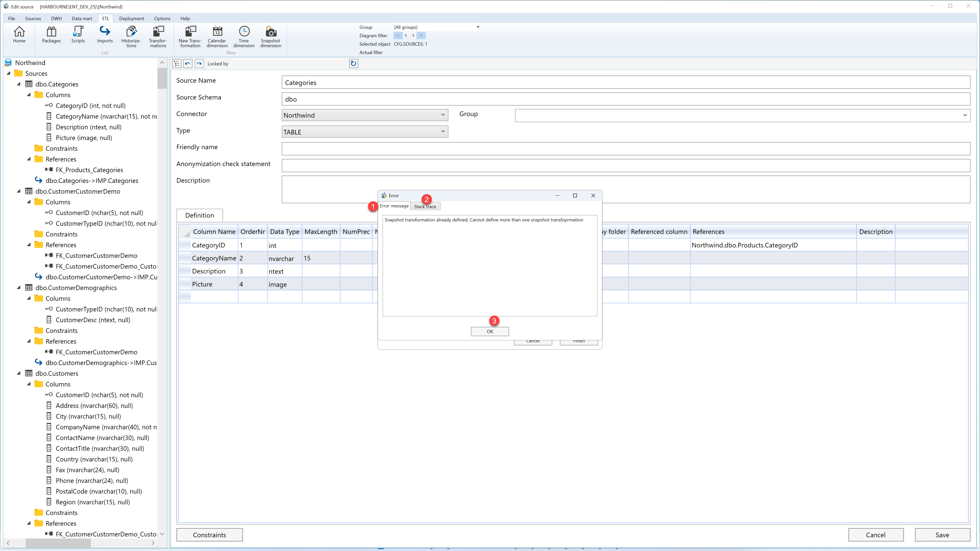This screenshot has height=551, width=980.
Task: Click the tree panel vertical scrollbar thumb
Action: tap(162, 78)
